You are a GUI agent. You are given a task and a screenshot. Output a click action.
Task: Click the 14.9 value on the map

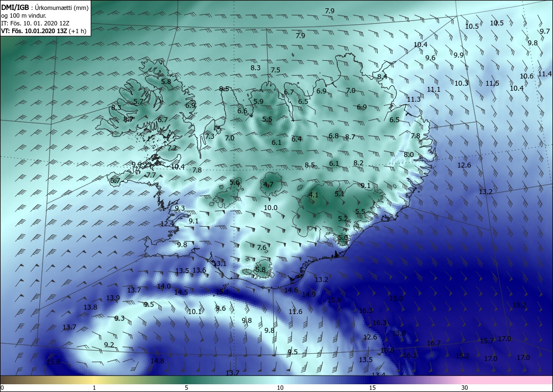pos(309,294)
